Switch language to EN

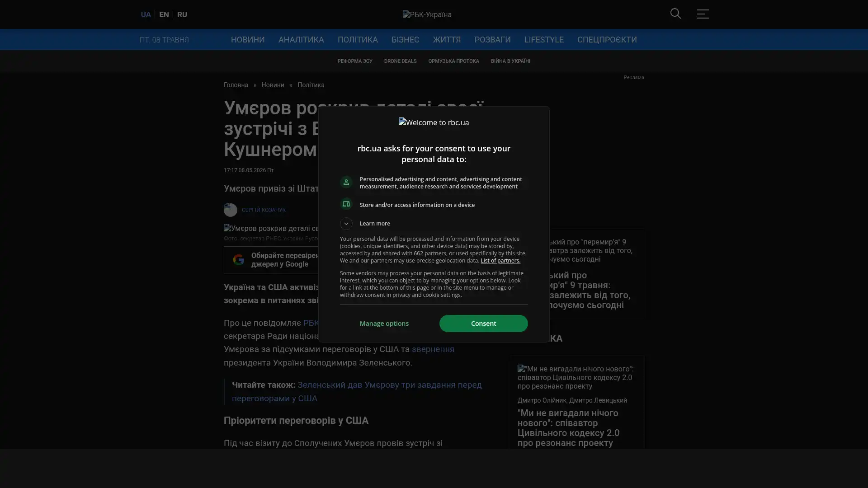pos(164,14)
